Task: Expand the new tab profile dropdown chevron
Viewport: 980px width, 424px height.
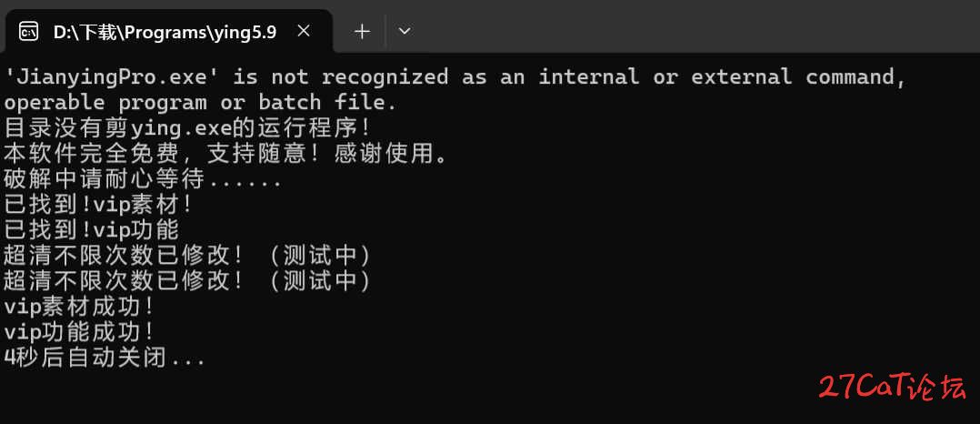Action: coord(405,31)
